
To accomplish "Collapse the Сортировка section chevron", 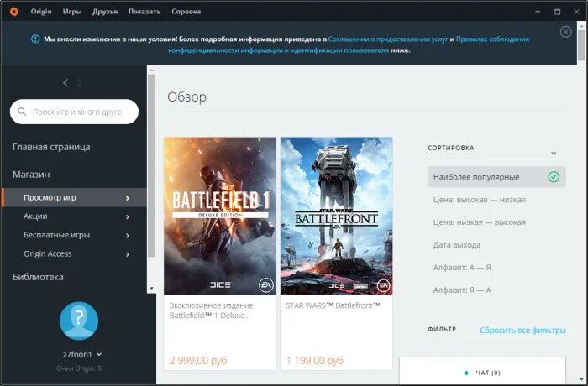I will (x=554, y=153).
